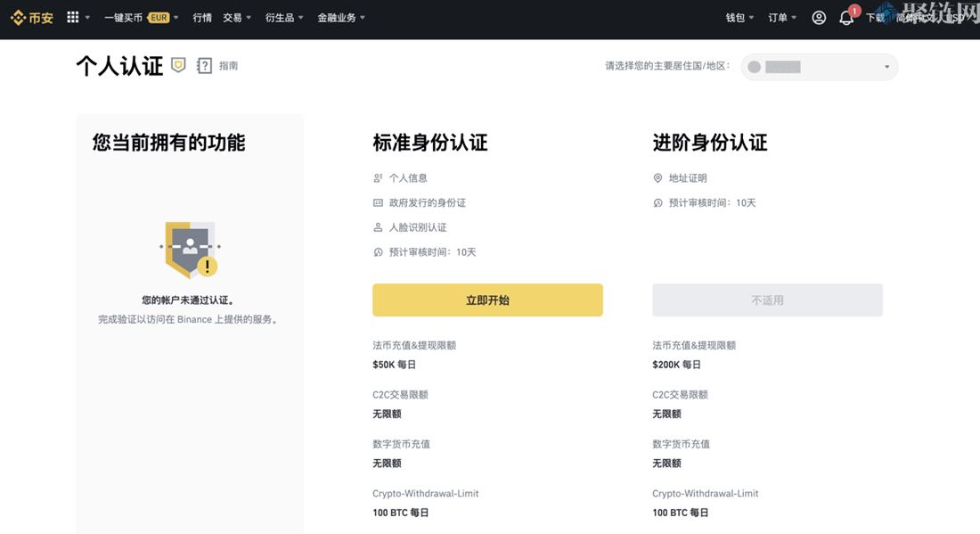
Task: Click the 立即开始 button
Action: (x=487, y=300)
